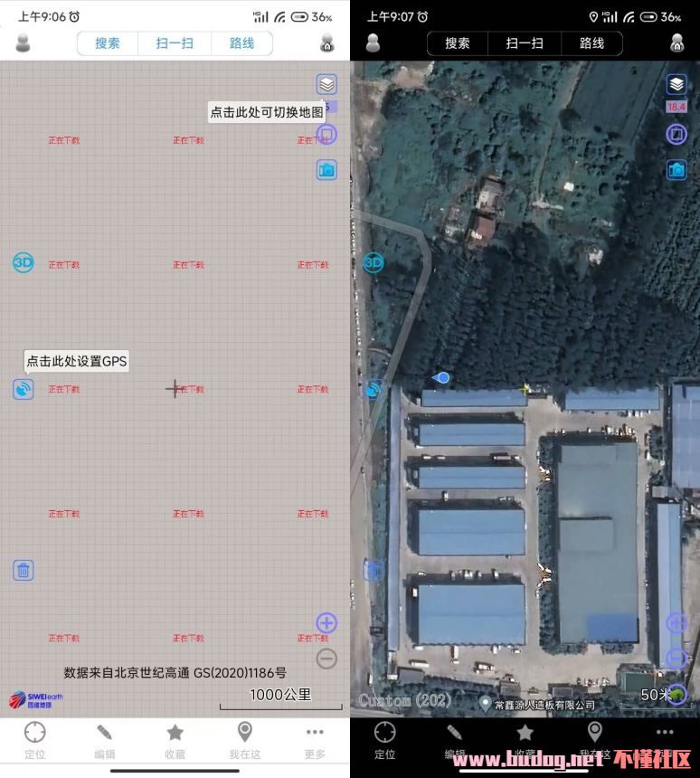Open the camera screenshot icon in left map
The width and height of the screenshot is (700, 778).
[x=326, y=170]
